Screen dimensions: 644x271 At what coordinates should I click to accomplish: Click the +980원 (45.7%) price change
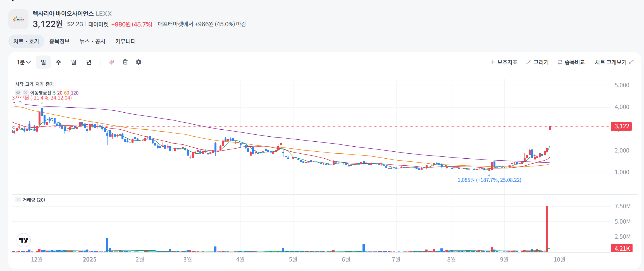132,24
